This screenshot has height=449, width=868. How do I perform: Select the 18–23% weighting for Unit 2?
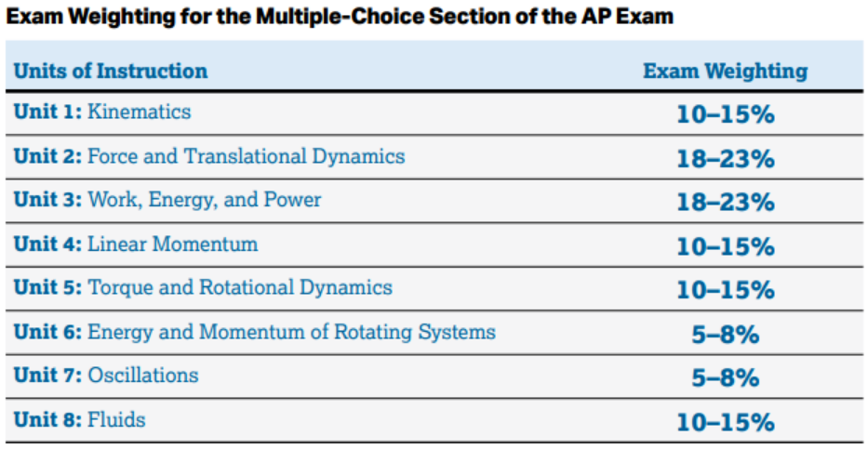pos(725,159)
